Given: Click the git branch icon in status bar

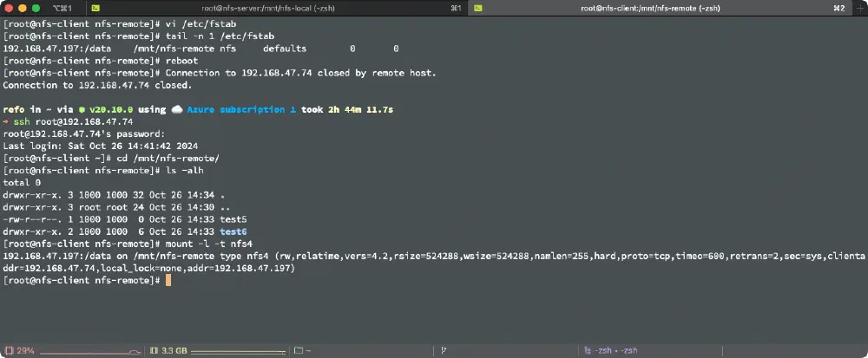Looking at the screenshot, I should tap(444, 350).
